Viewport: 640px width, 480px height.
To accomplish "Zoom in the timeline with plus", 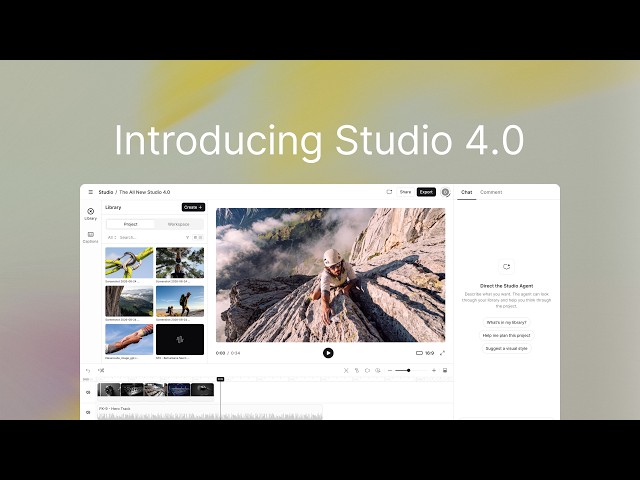I will coord(434,371).
